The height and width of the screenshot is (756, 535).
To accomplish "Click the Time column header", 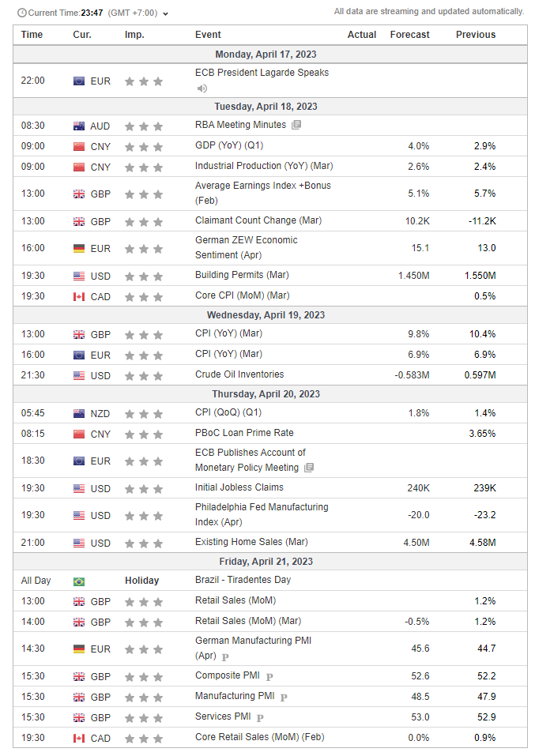I will (x=32, y=35).
